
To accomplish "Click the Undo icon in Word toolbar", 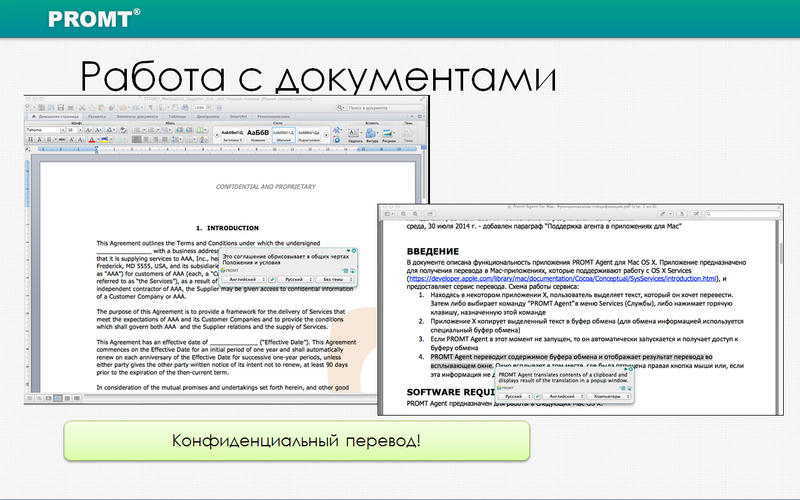I will coord(122,108).
